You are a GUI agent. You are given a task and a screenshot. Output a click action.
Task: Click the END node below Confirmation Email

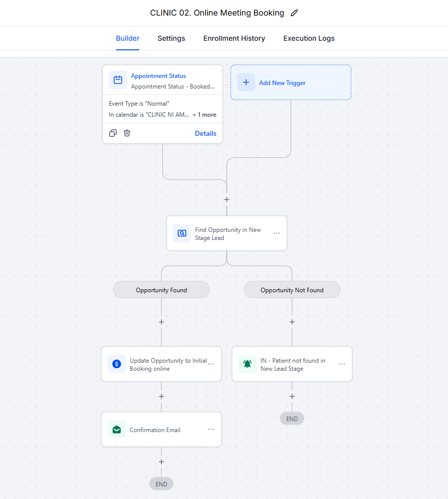click(161, 483)
